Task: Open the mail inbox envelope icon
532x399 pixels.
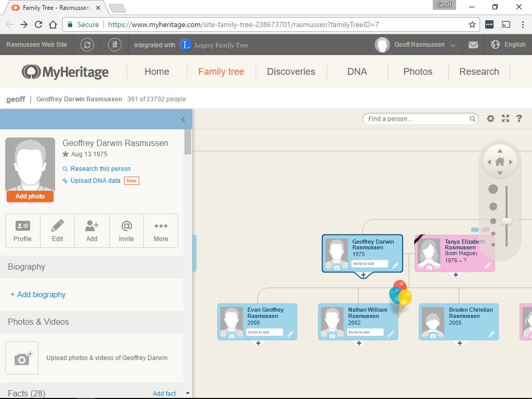Action: (473, 45)
